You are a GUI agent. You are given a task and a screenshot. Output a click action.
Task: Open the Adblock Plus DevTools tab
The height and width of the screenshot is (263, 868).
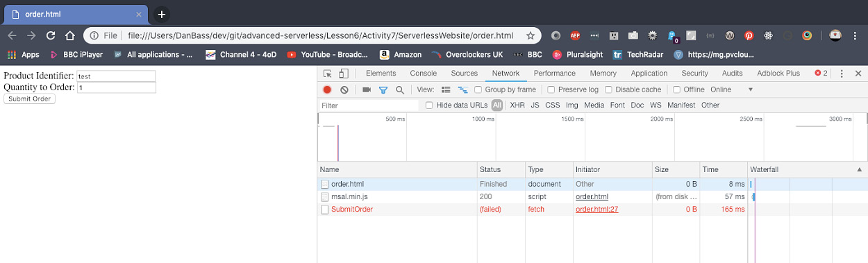pyautogui.click(x=778, y=74)
